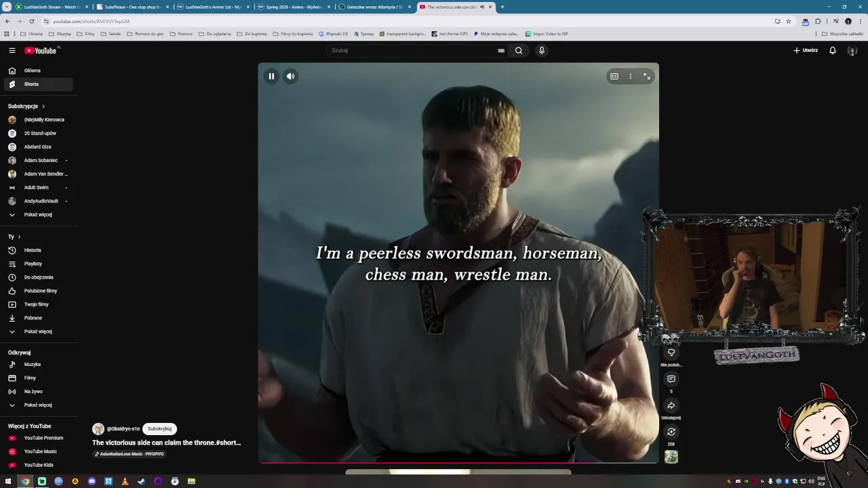Screen dimensions: 868x488
Task: Open the Just Anime GIFS bookmark
Action: (450, 34)
